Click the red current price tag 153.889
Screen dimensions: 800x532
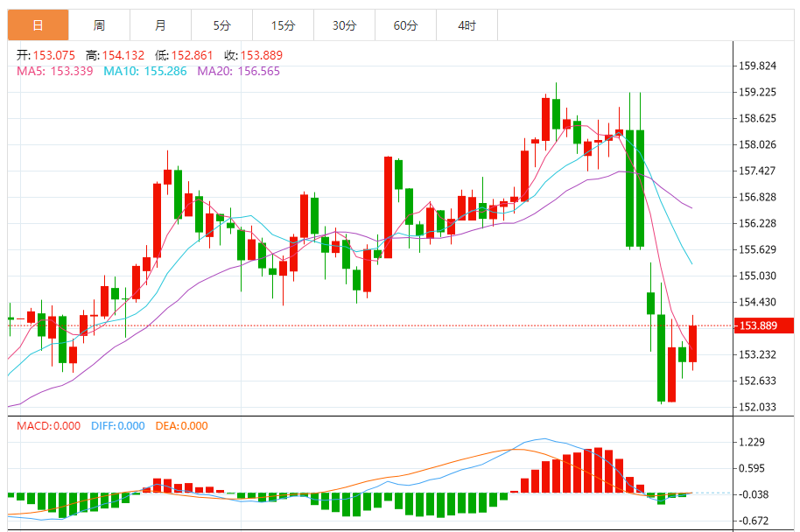point(764,326)
